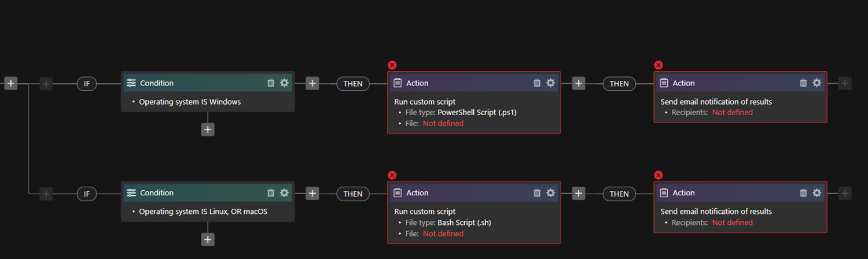Delete the PowerShell script action

[537, 83]
